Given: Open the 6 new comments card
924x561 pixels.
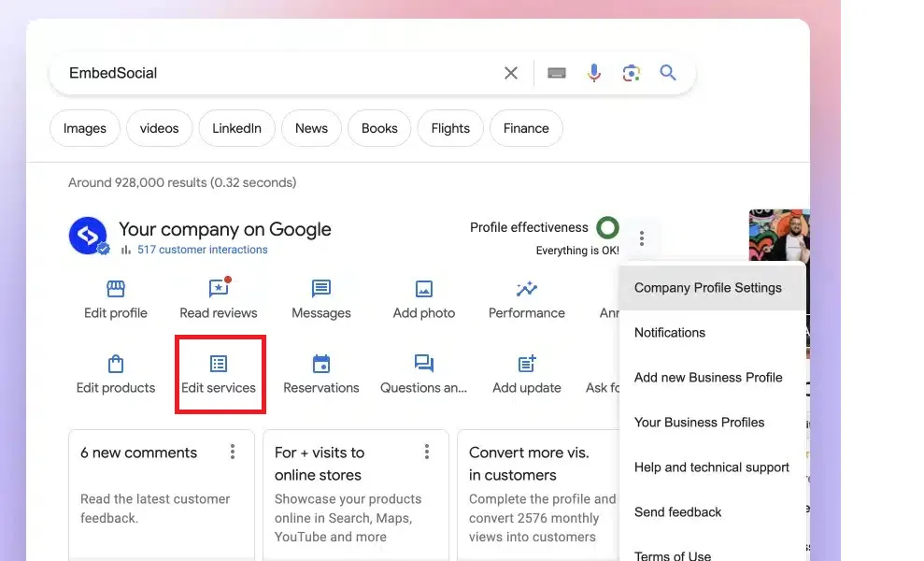Looking at the screenshot, I should 162,495.
